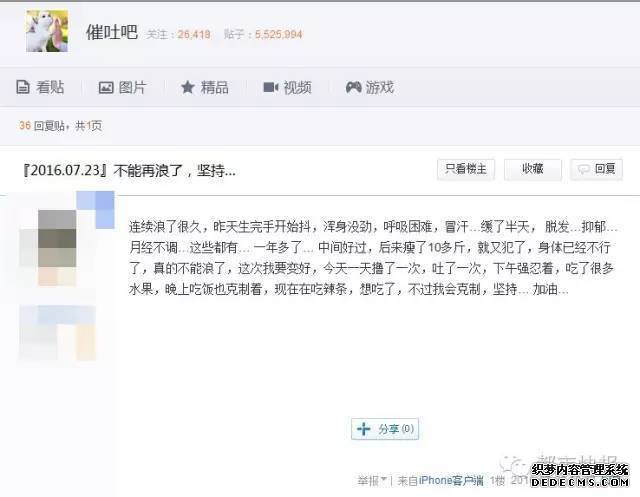Click the plus icon in 分享 button

(363, 429)
